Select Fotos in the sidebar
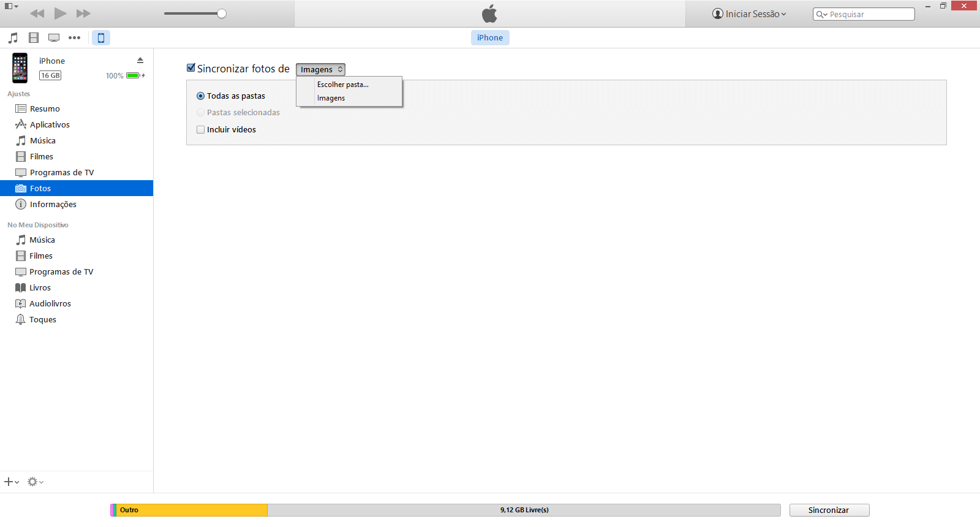Image resolution: width=980 pixels, height=527 pixels. pos(77,188)
